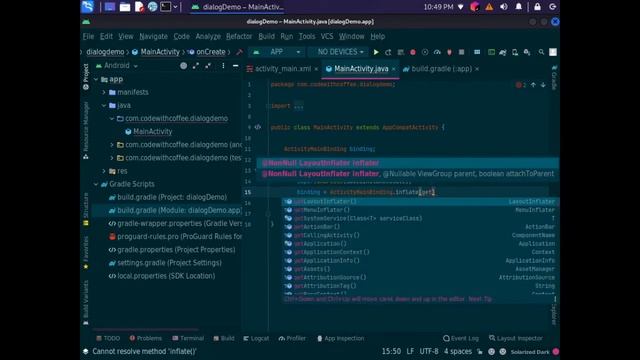Open terminal app in OS taskbar

point(165,7)
